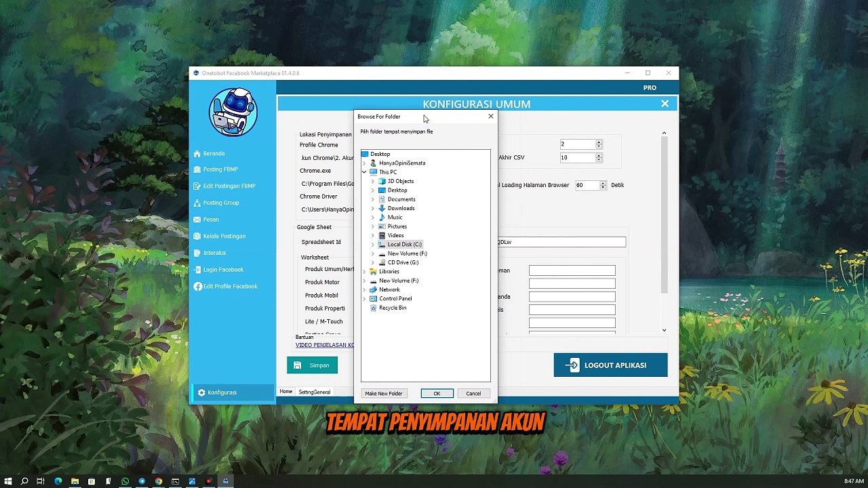The height and width of the screenshot is (488, 868).
Task: Select the This PC icon
Action: coord(373,172)
